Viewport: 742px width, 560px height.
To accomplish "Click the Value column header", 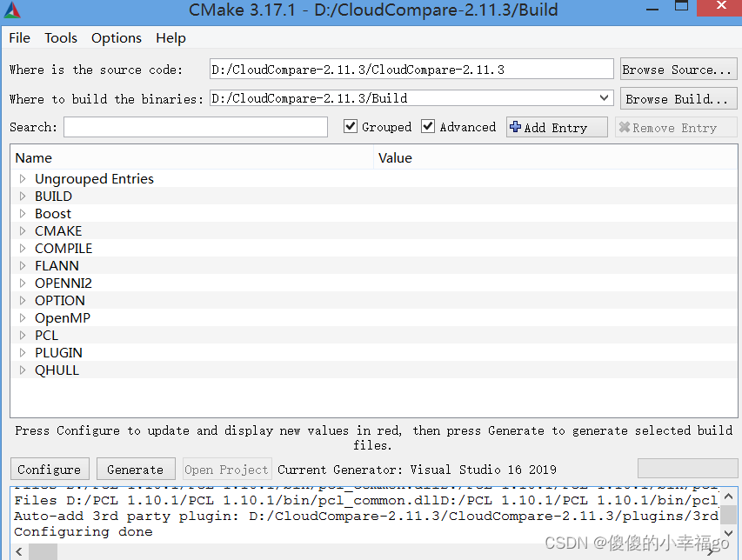I will point(556,157).
